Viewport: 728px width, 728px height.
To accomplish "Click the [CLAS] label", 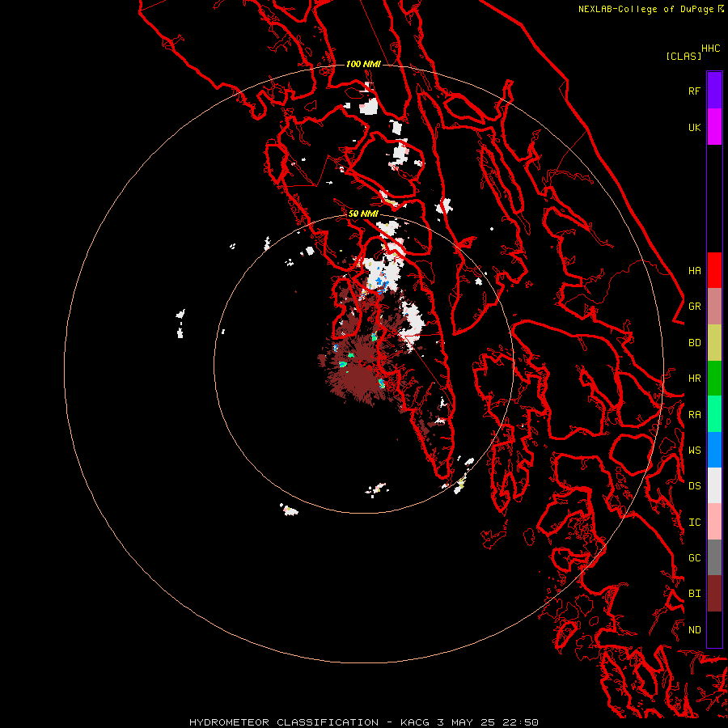I will coord(684,56).
